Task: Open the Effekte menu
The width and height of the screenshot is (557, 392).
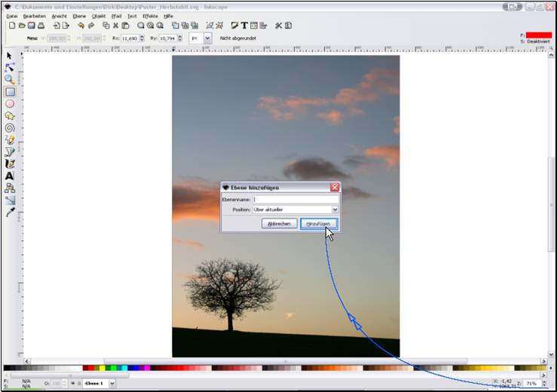Action: 151,15
